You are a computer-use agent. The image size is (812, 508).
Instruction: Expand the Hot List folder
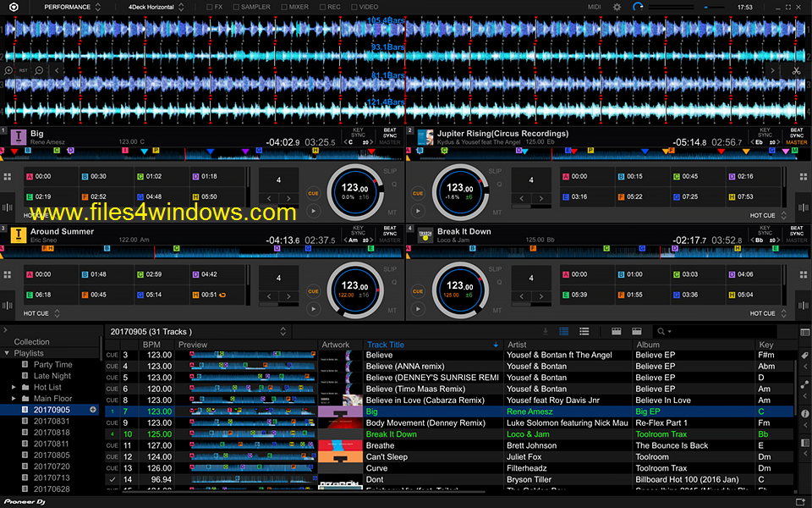click(14, 387)
